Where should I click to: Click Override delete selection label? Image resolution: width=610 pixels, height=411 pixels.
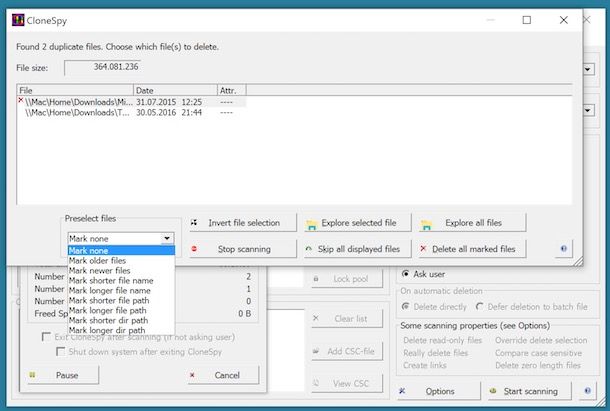(x=541, y=340)
